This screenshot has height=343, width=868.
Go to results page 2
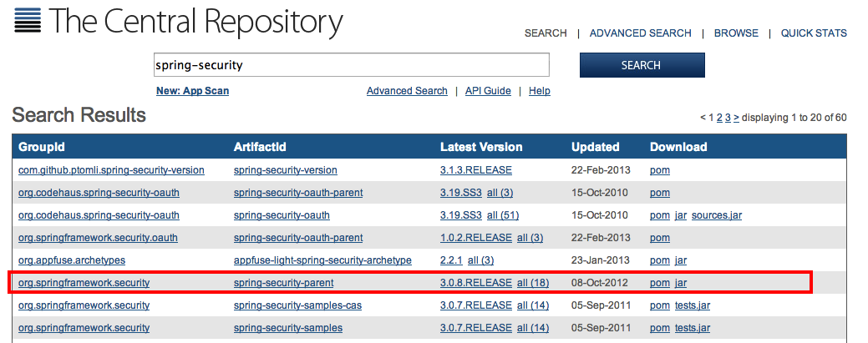tap(719, 118)
